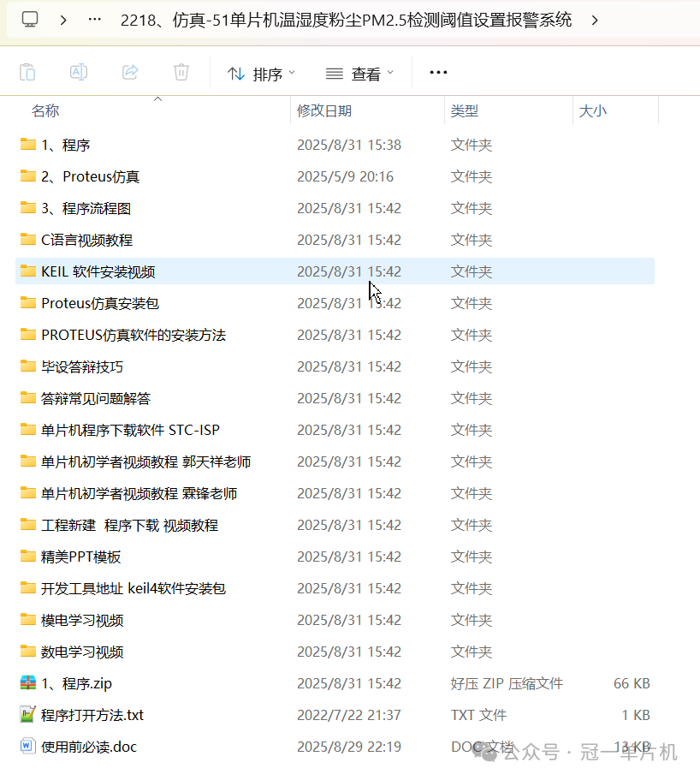Click the folder name 3、程序流程图

tap(86, 208)
